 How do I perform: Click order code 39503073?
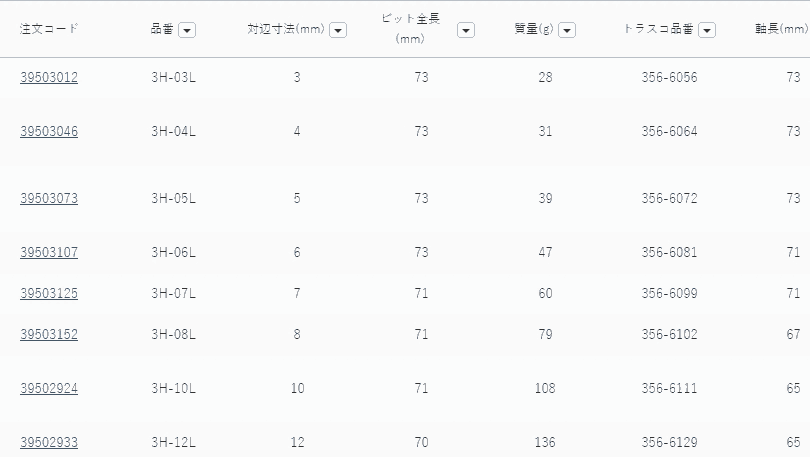point(49,198)
